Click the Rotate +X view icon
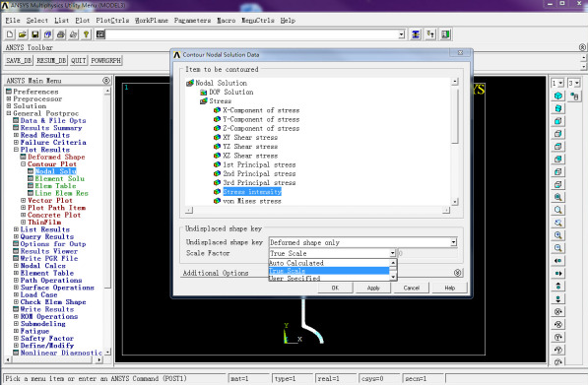Viewport: 588px width, 387px height. [x=558, y=311]
